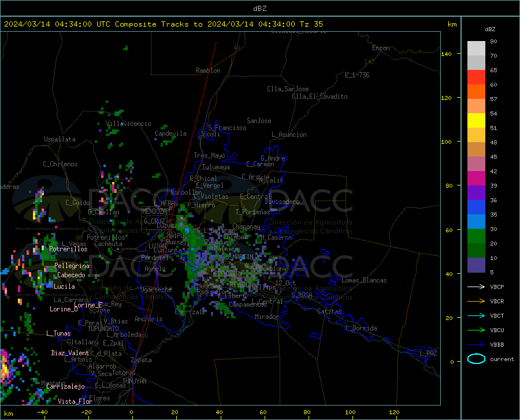
Task: Click the 'Tz 35' value in the header
Action: [x=311, y=24]
